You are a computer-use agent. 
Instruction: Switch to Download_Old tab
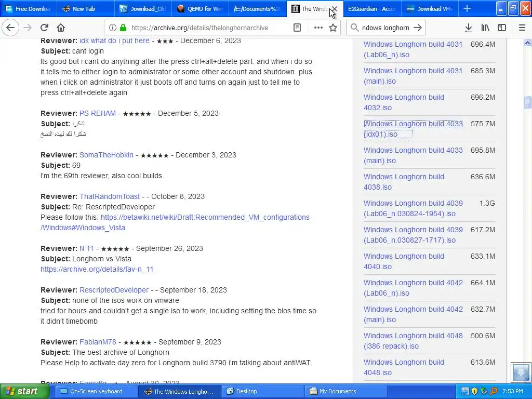click(143, 9)
